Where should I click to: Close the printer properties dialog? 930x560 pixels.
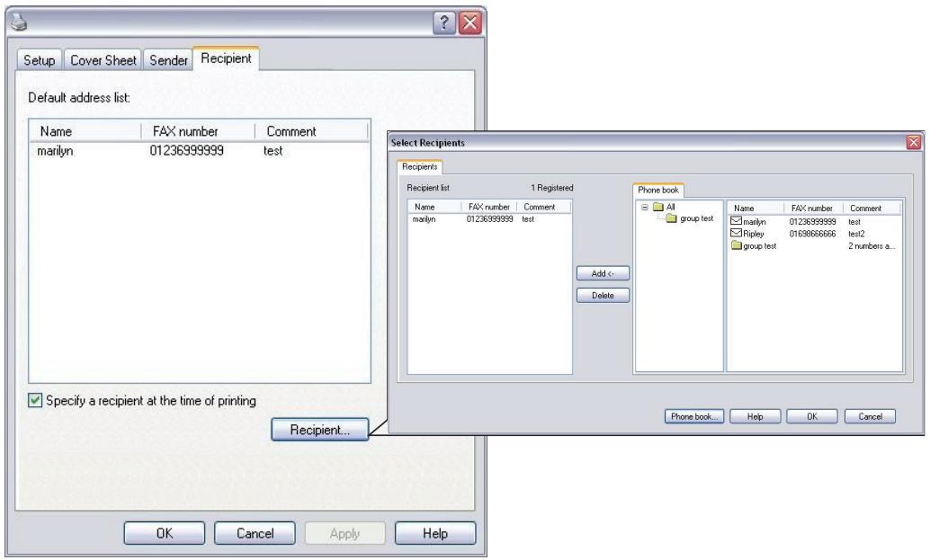470,23
